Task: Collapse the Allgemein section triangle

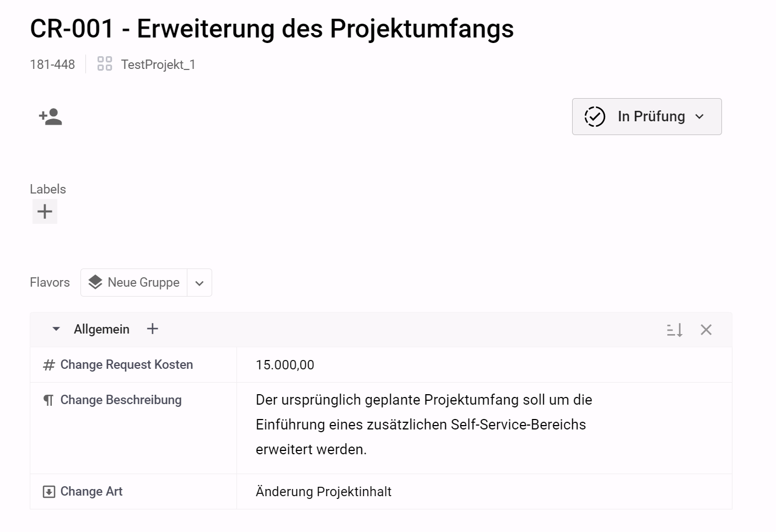Action: (x=56, y=329)
